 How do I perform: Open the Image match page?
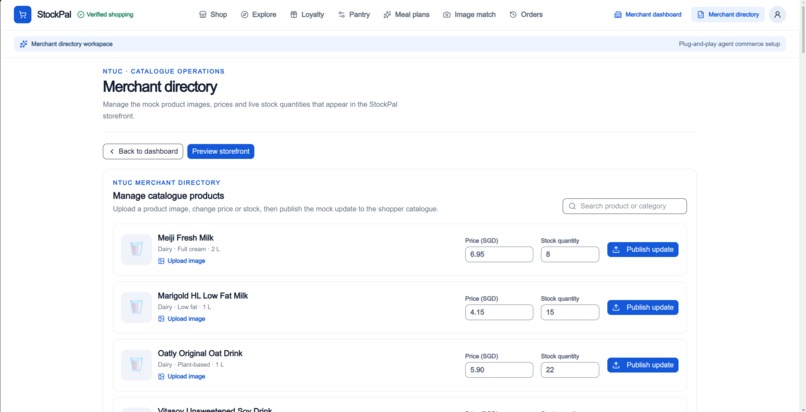pyautogui.click(x=469, y=15)
